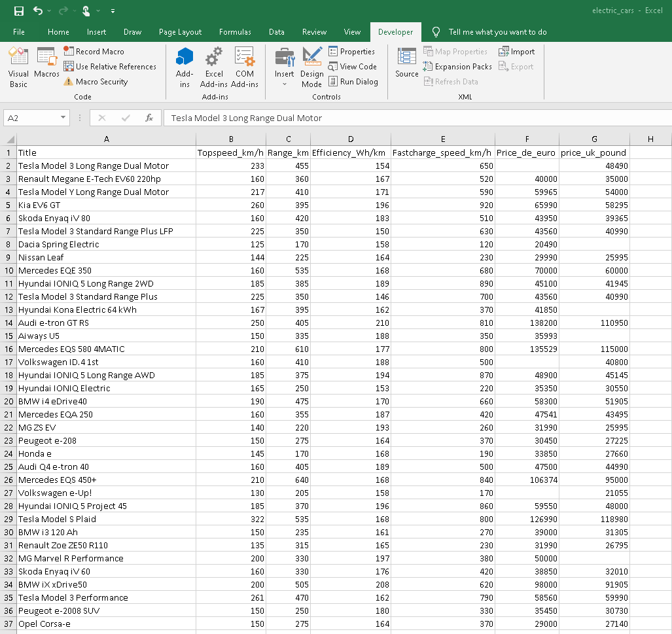This screenshot has width=672, height=634.
Task: Switch to the Formulas tab
Action: click(x=235, y=31)
